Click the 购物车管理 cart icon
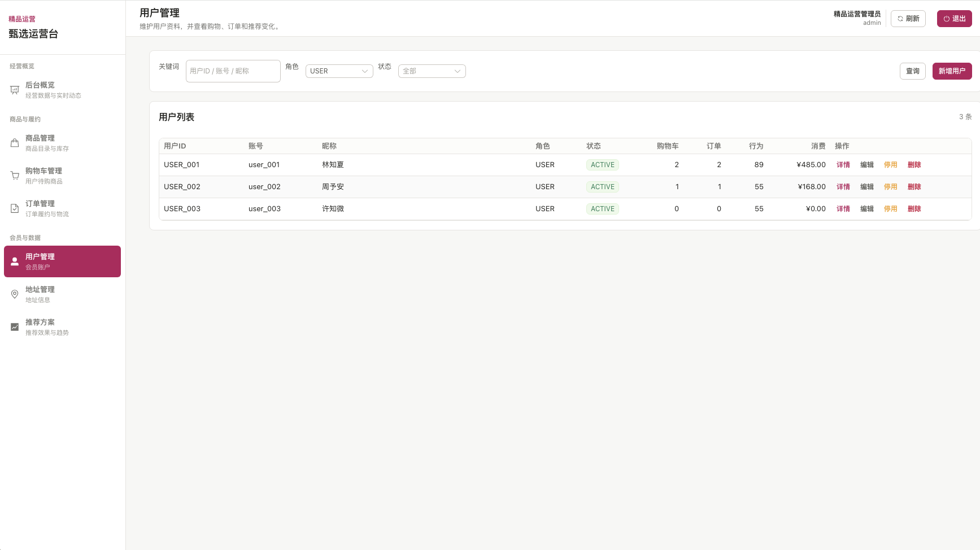This screenshot has width=980, height=550. pyautogui.click(x=15, y=176)
